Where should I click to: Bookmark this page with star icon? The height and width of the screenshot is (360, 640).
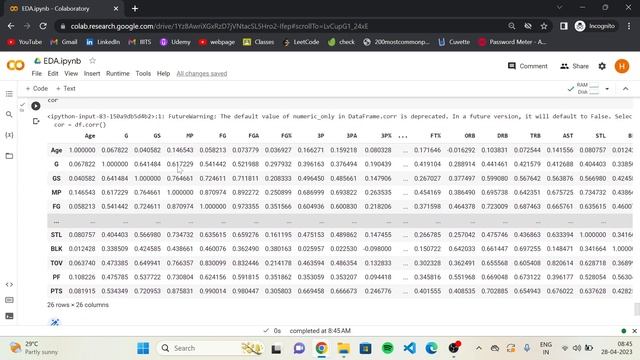pos(544,26)
